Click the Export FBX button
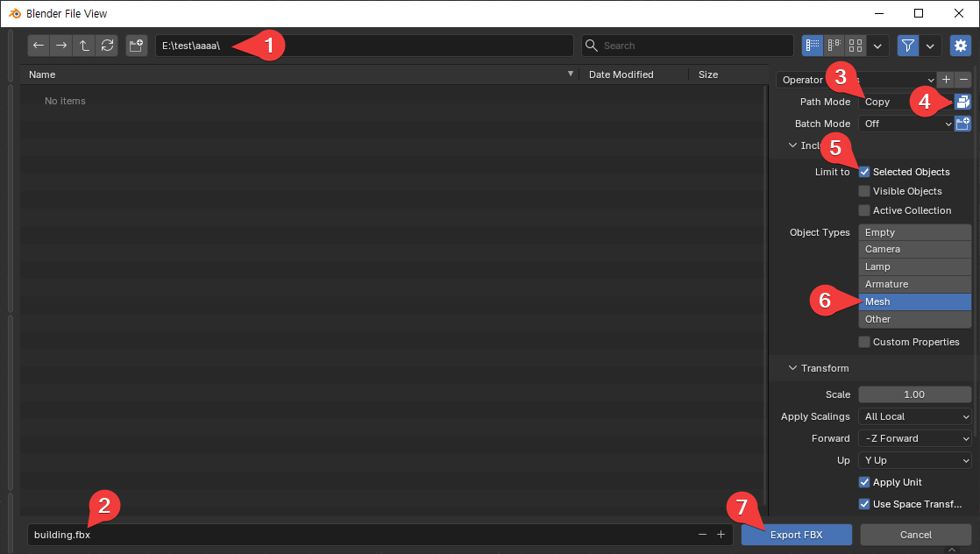The width and height of the screenshot is (980, 554). pyautogui.click(x=796, y=535)
